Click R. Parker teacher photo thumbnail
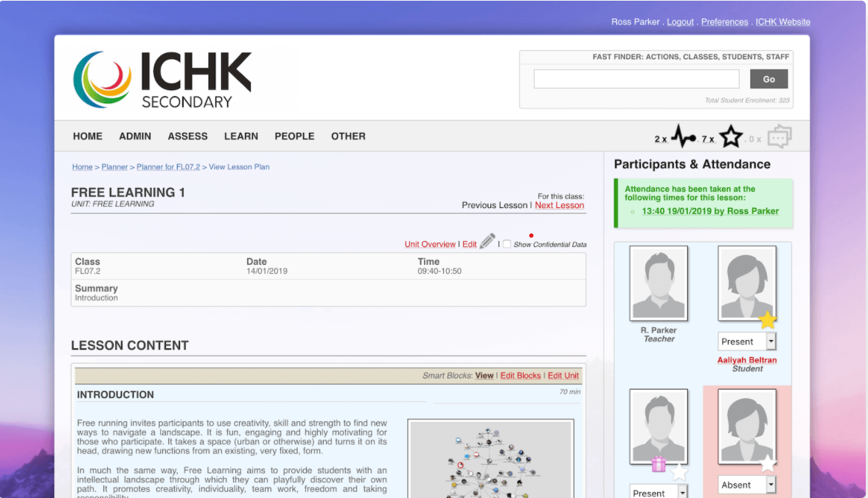This screenshot has width=868, height=498. click(x=659, y=283)
